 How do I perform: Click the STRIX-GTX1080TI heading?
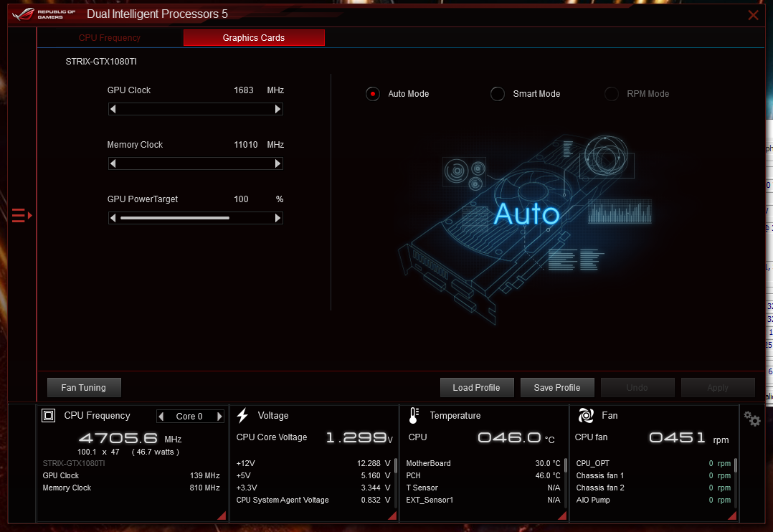coord(101,62)
